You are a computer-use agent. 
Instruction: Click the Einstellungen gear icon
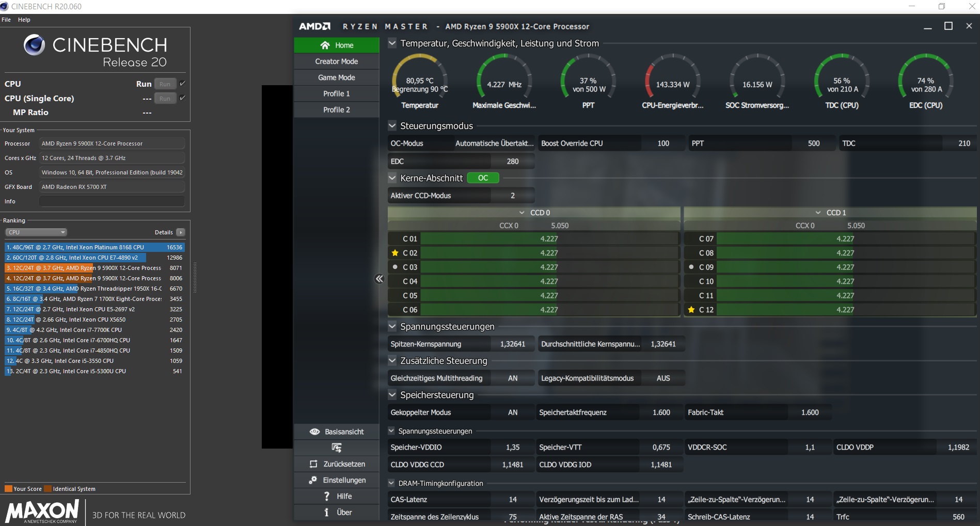coord(313,480)
